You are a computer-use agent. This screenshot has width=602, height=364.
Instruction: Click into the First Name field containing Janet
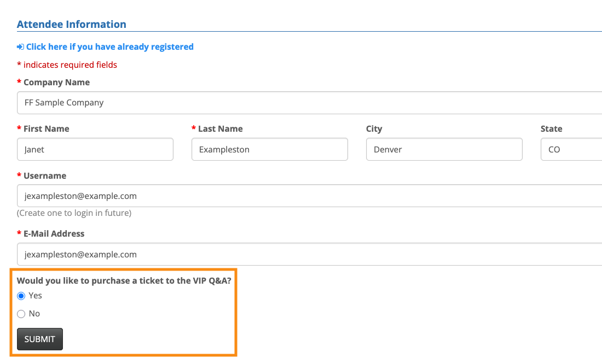pyautogui.click(x=95, y=149)
